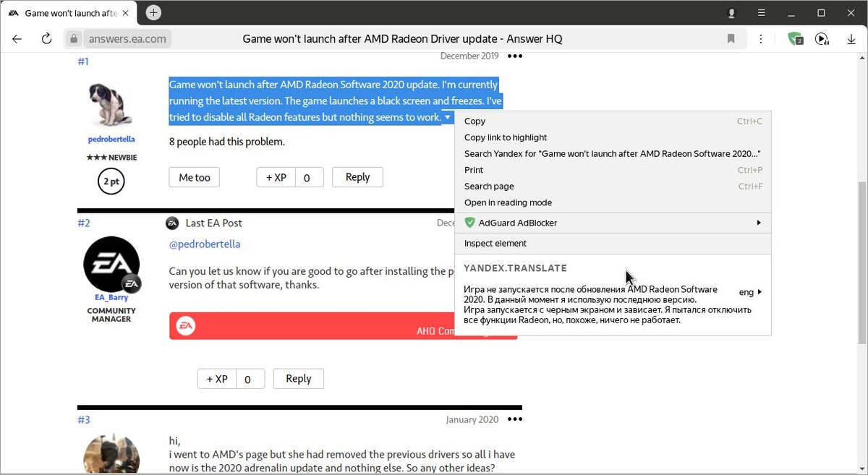Click pedrobertella's dog avatar
This screenshot has height=475, width=868.
[111, 106]
